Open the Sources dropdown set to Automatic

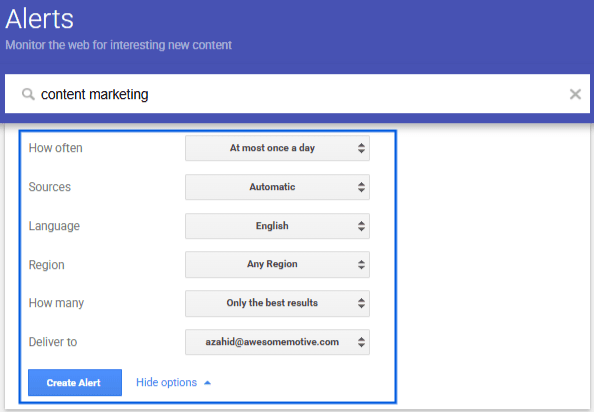click(x=277, y=187)
